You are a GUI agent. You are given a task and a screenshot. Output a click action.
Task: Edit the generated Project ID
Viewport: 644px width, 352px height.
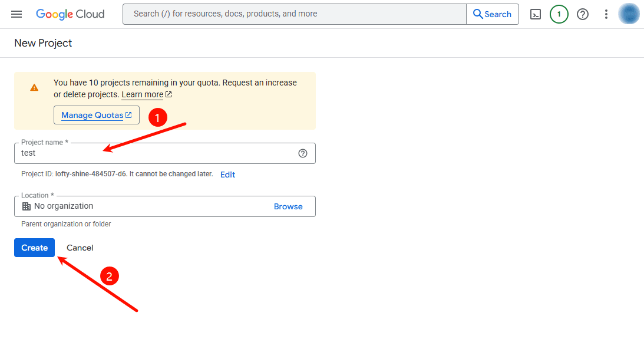(x=227, y=174)
